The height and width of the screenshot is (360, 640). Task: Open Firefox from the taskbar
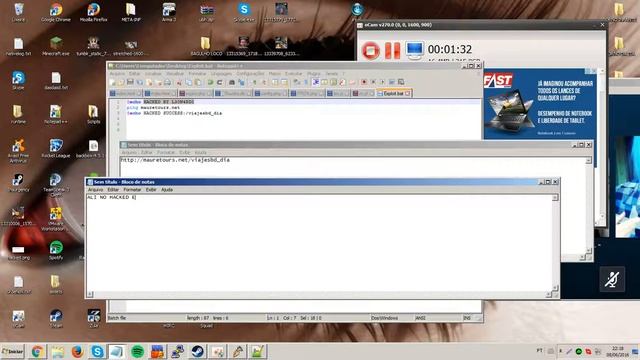click(78, 351)
